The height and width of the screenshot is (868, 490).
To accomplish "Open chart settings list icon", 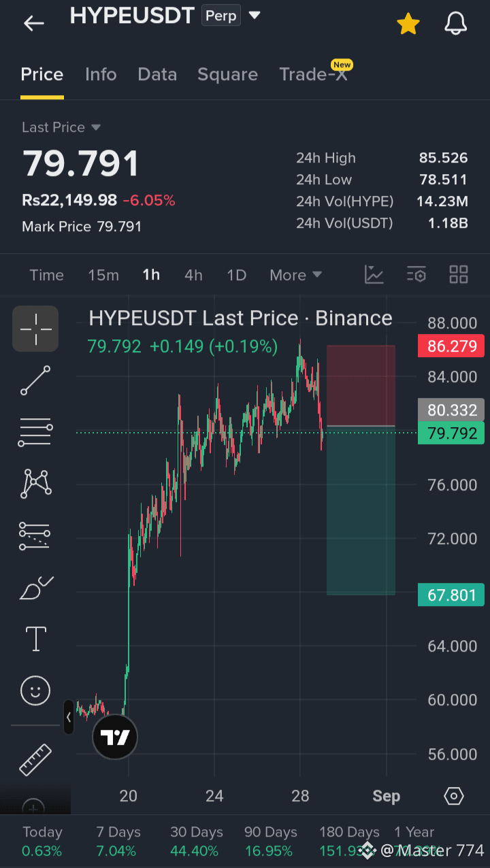I will point(416,275).
